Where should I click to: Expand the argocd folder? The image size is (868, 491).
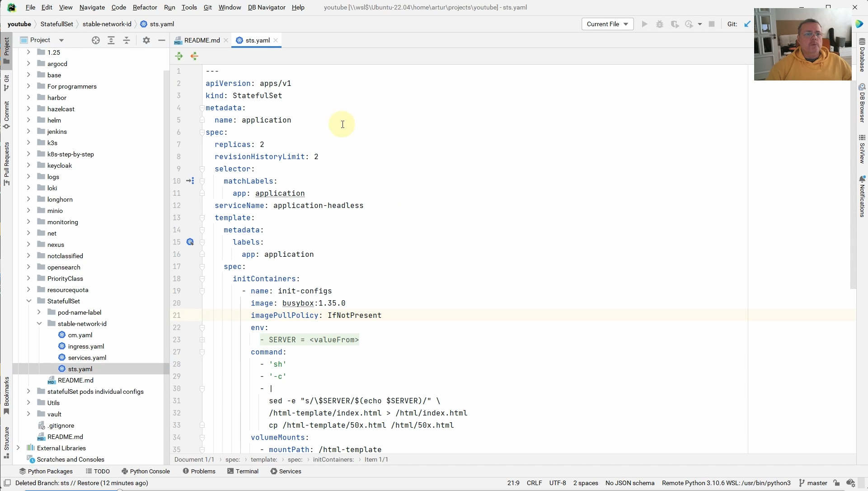28,64
